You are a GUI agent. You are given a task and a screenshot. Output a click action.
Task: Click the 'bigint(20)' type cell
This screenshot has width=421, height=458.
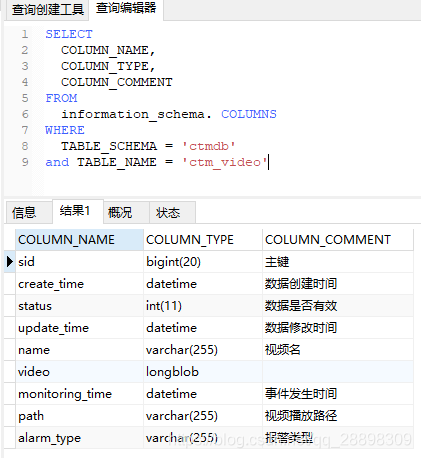click(203, 262)
